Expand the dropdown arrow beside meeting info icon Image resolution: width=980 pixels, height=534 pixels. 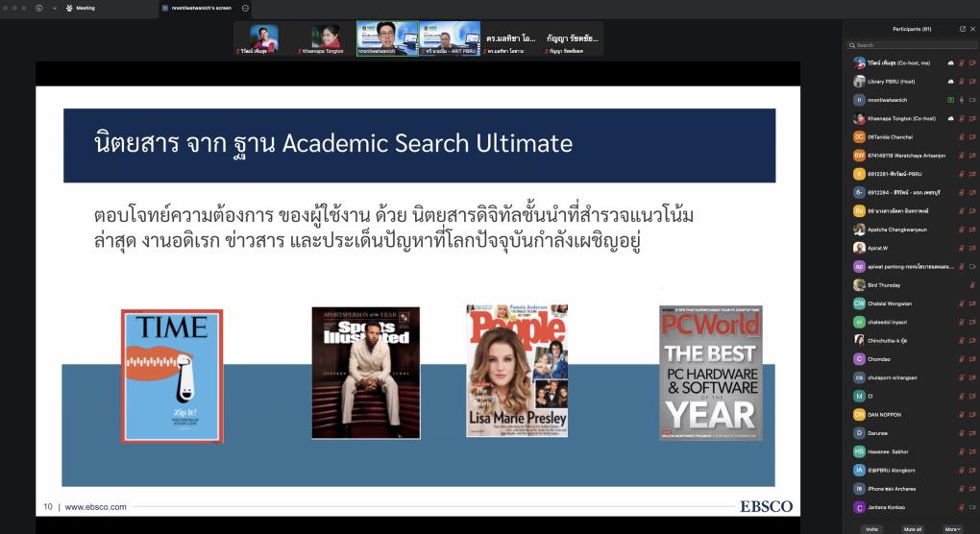[55, 8]
